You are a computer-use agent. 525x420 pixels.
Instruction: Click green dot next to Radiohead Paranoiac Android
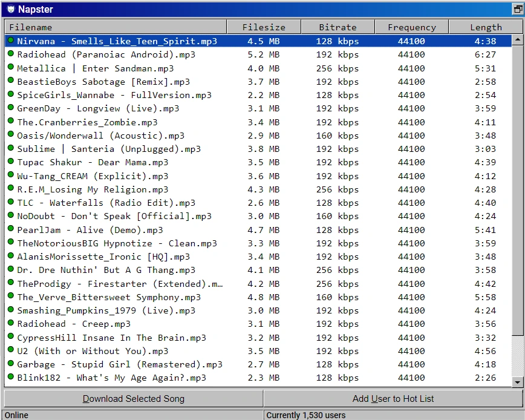point(11,54)
